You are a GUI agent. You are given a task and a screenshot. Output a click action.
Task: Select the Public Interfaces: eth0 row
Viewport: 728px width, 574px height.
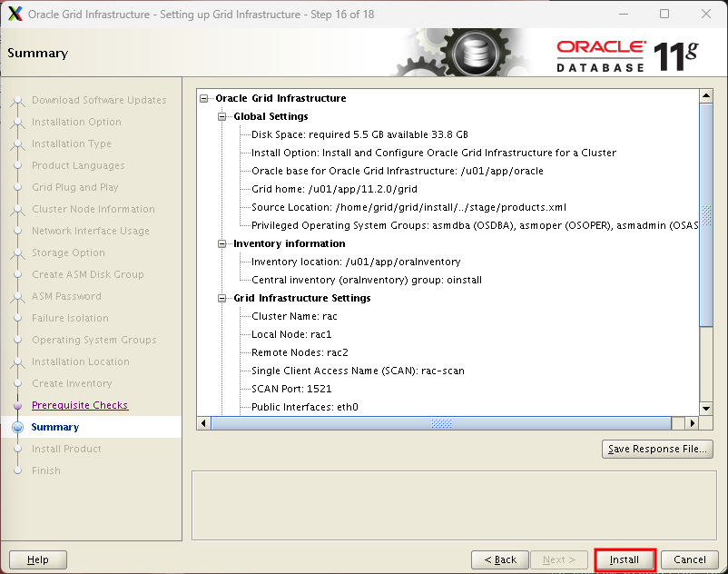(x=305, y=407)
